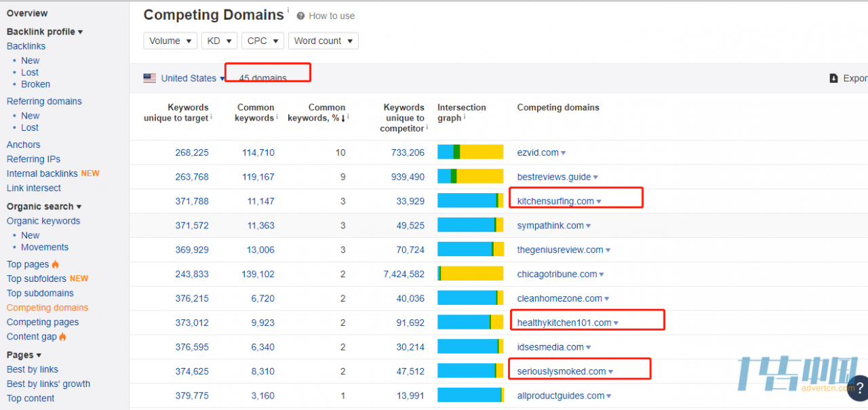Viewport: 868px width, 410px height.
Task: Expand the ezvid.com dropdown arrow
Action: coord(563,153)
